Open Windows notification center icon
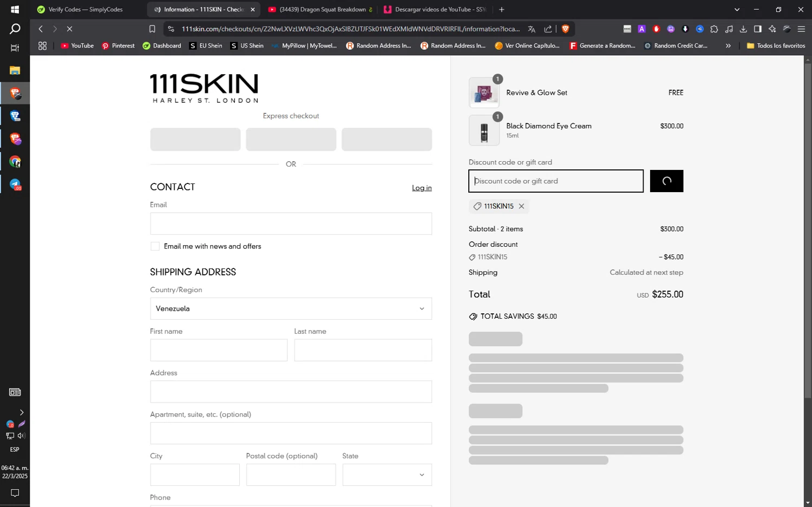This screenshot has height=507, width=812. [15, 493]
